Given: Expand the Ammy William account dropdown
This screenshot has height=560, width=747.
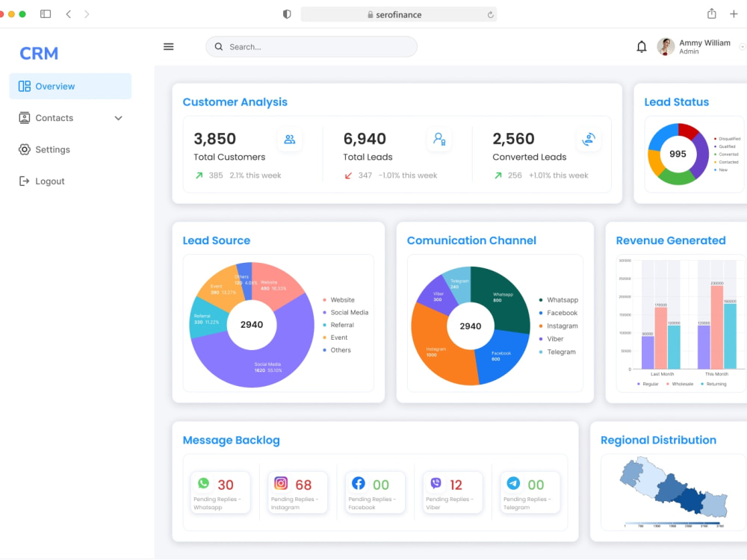Looking at the screenshot, I should (x=742, y=46).
